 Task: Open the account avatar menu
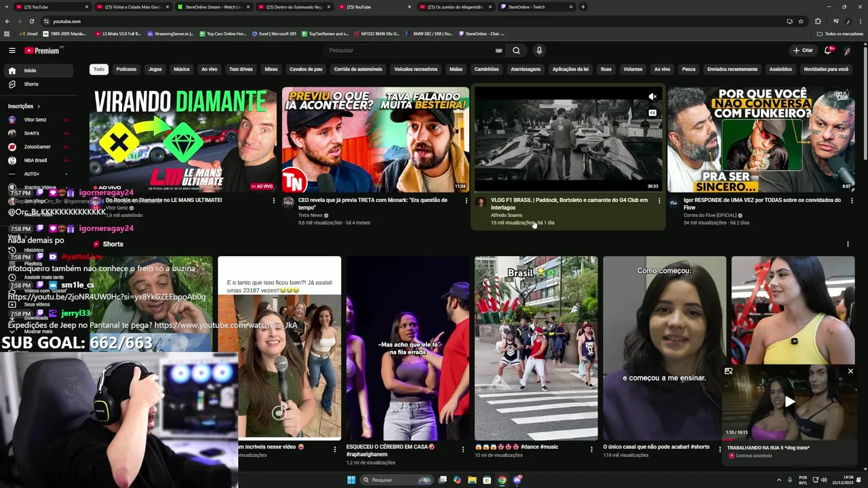[x=848, y=50]
